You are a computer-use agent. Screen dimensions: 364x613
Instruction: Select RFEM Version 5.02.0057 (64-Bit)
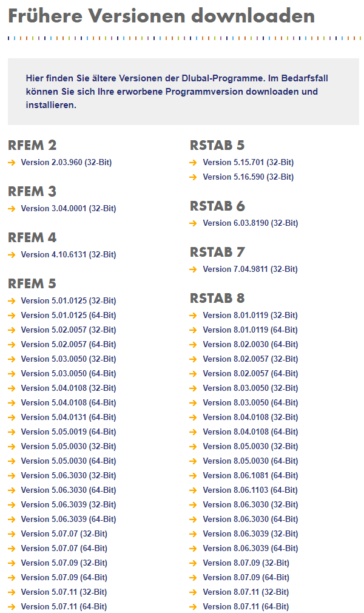pyautogui.click(x=68, y=345)
